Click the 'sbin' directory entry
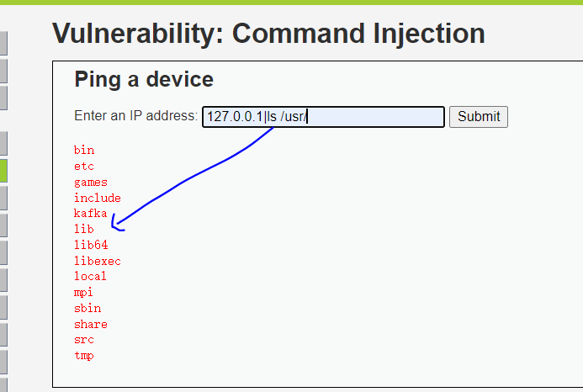Image resolution: width=583 pixels, height=392 pixels. 87,308
